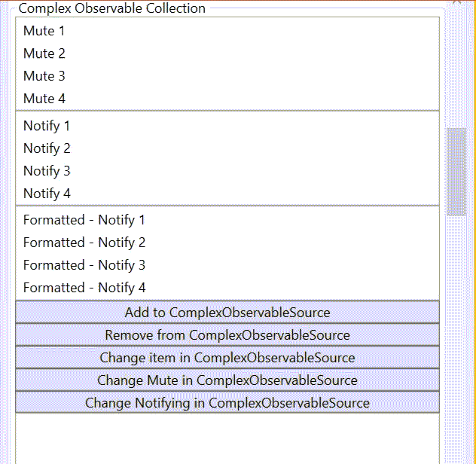This screenshot has height=464, width=476.
Task: Click Change item in ComplexObservableSource
Action: point(227,357)
